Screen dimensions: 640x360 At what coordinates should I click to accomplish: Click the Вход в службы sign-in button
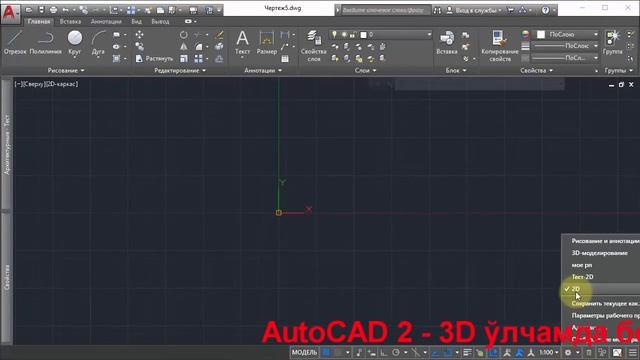click(x=474, y=10)
